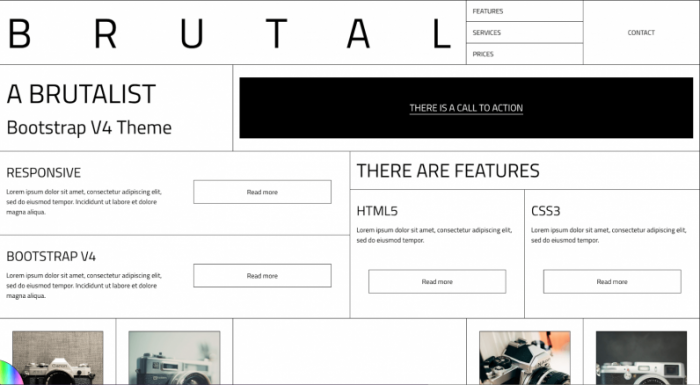Open the Contact page link
The width and height of the screenshot is (700, 385).
pyautogui.click(x=641, y=33)
